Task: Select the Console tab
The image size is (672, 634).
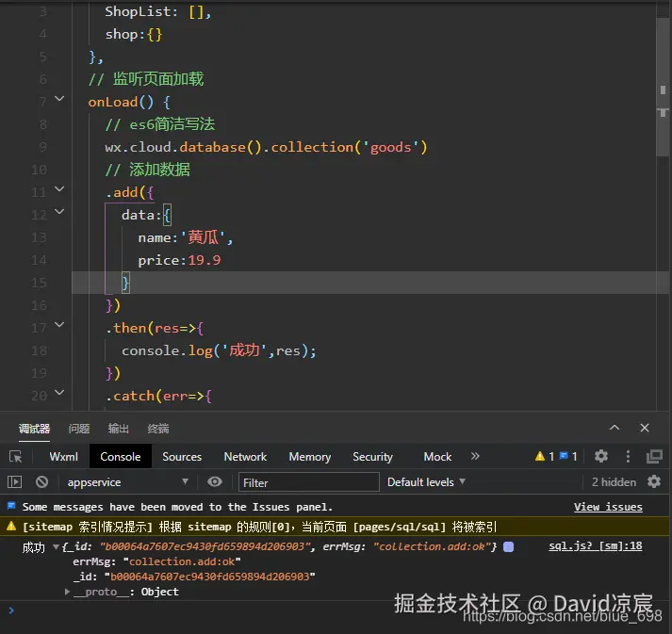Action: pos(121,456)
